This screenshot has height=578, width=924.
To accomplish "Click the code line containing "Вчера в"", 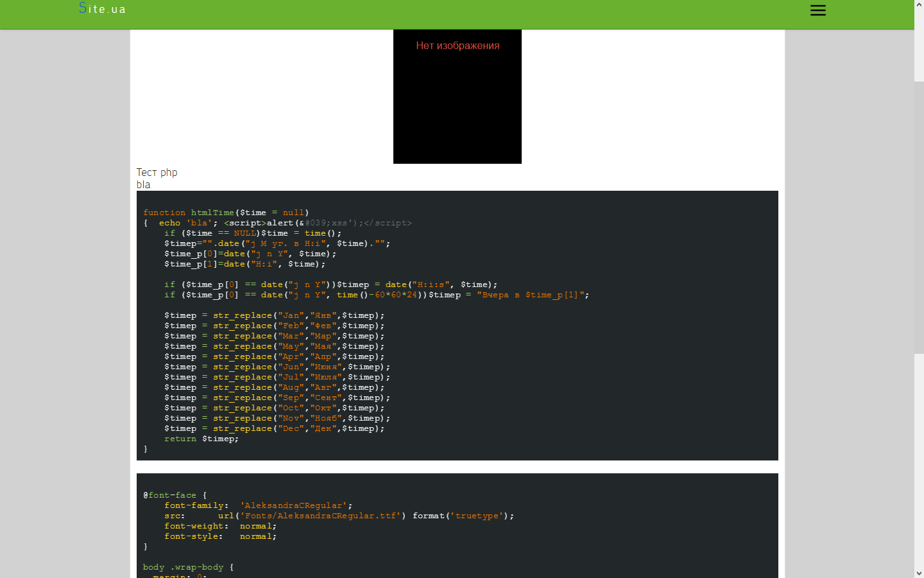I will point(376,295).
